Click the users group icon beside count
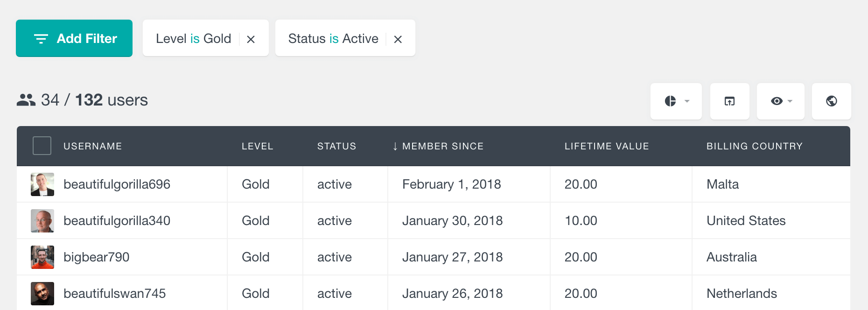 26,100
